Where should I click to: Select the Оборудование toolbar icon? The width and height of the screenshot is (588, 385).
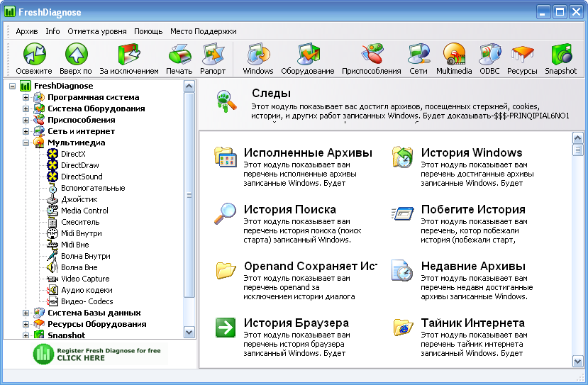(x=308, y=55)
